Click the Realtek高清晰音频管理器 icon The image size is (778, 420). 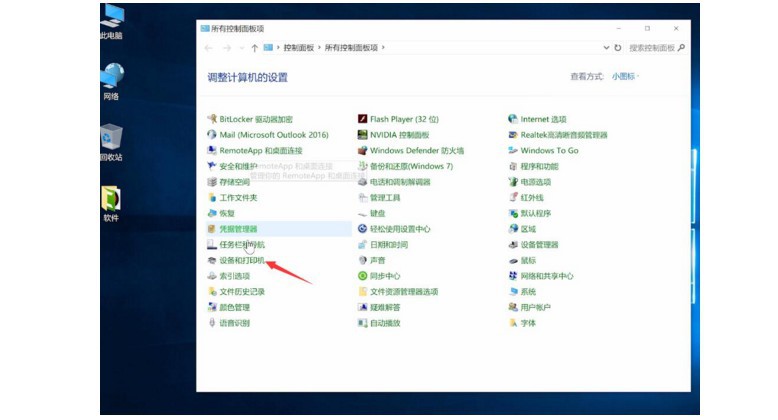(513, 135)
